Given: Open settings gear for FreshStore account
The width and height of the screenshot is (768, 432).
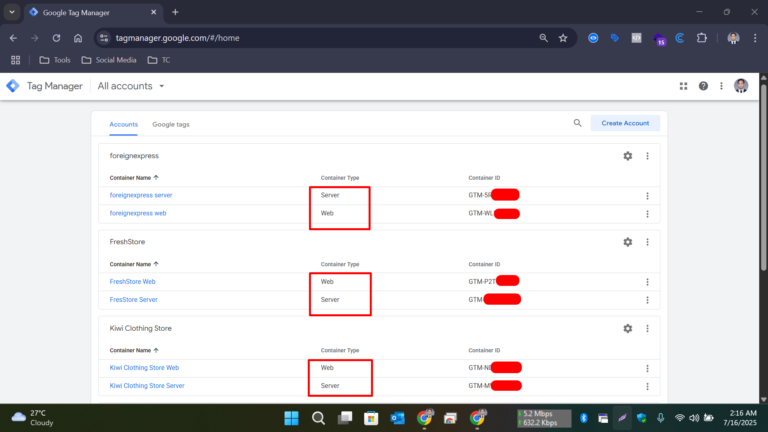Looking at the screenshot, I should coord(627,242).
